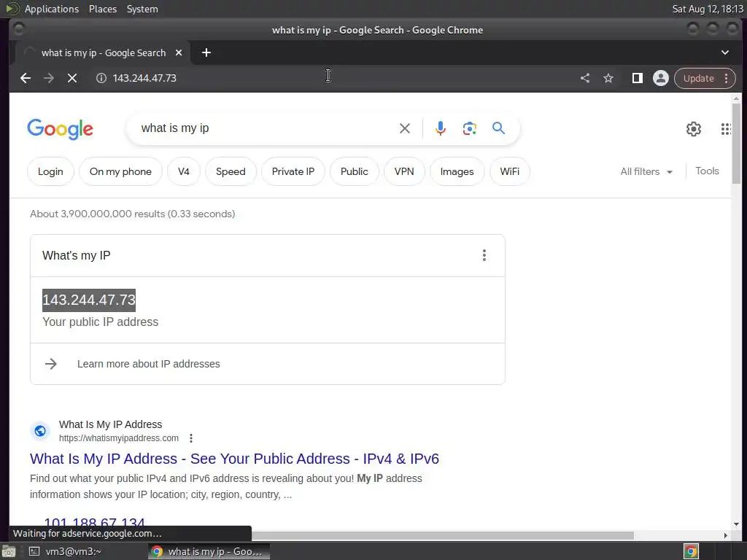This screenshot has width=747, height=560.
Task: Bookmark this tab with the star icon
Action: coord(608,78)
